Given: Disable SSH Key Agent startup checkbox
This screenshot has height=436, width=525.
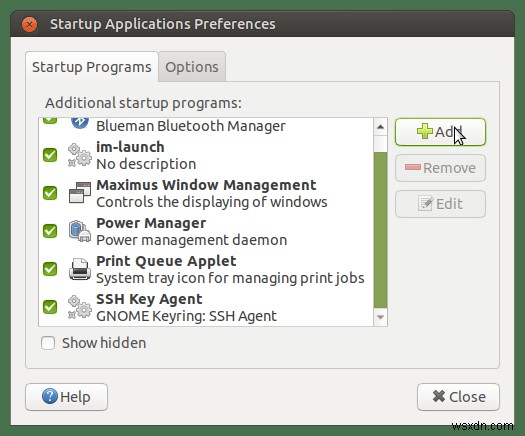Looking at the screenshot, I should [50, 307].
